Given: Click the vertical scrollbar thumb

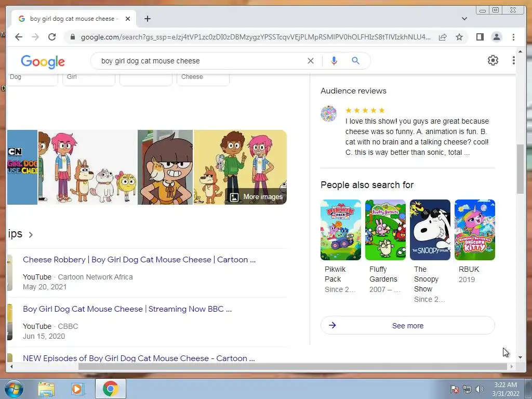Looking at the screenshot, I should (x=520, y=169).
